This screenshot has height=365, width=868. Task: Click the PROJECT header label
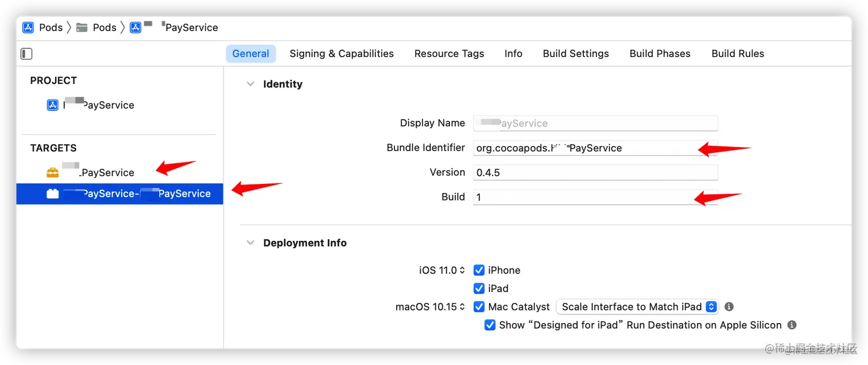(53, 80)
